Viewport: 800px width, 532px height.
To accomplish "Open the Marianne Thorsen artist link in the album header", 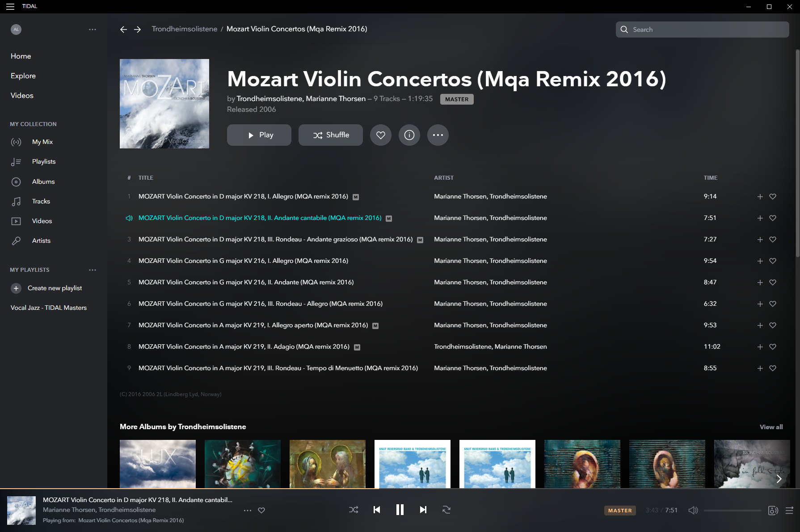I will [x=336, y=99].
